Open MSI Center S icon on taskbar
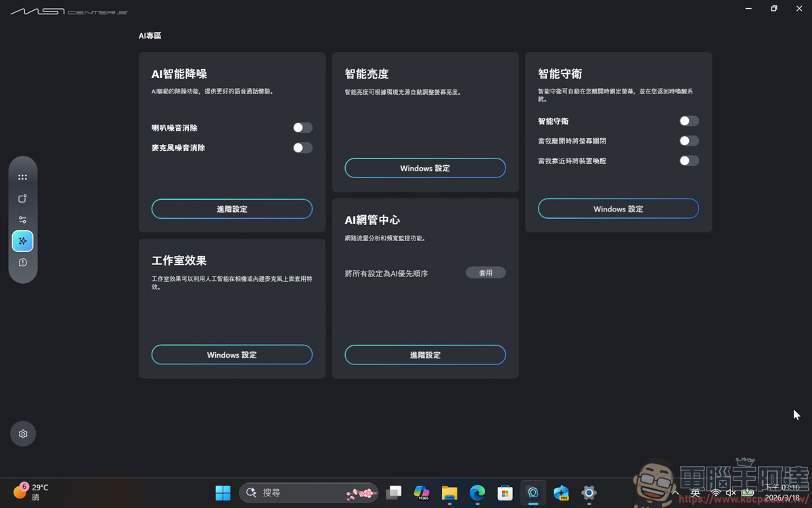The image size is (812, 508). pyautogui.click(x=533, y=492)
